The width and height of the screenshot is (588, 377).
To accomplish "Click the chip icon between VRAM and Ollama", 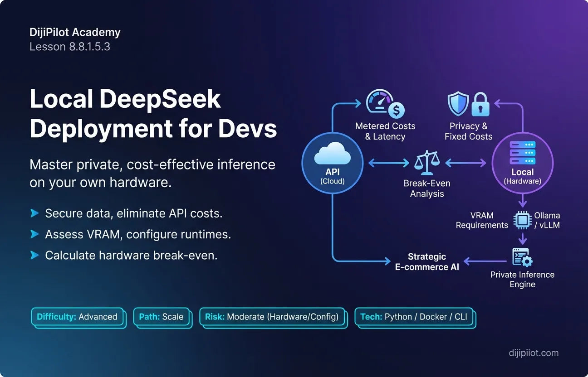I will coord(522,220).
